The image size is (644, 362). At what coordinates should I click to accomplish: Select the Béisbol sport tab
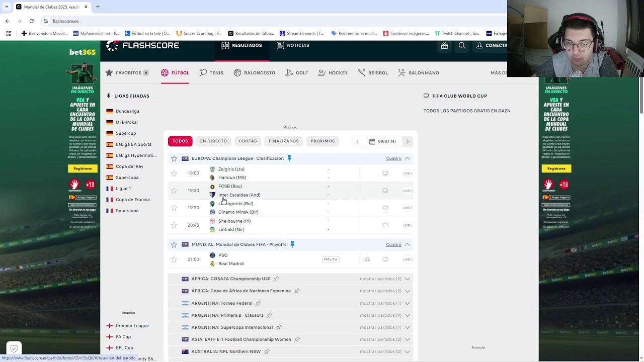pos(373,73)
